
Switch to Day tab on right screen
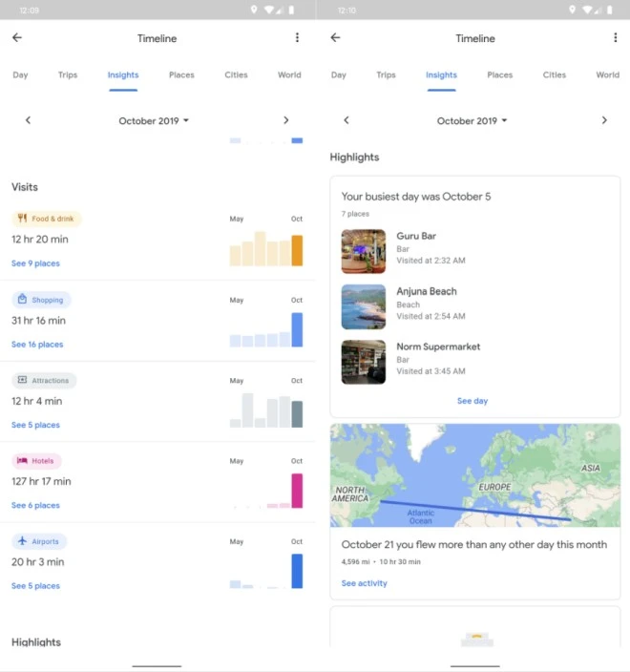[339, 75]
